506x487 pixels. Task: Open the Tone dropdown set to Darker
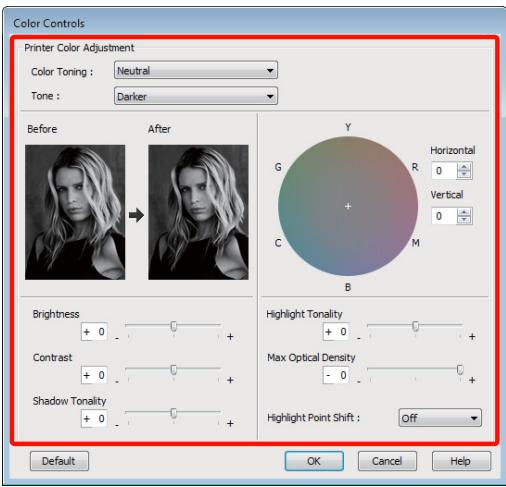(196, 96)
